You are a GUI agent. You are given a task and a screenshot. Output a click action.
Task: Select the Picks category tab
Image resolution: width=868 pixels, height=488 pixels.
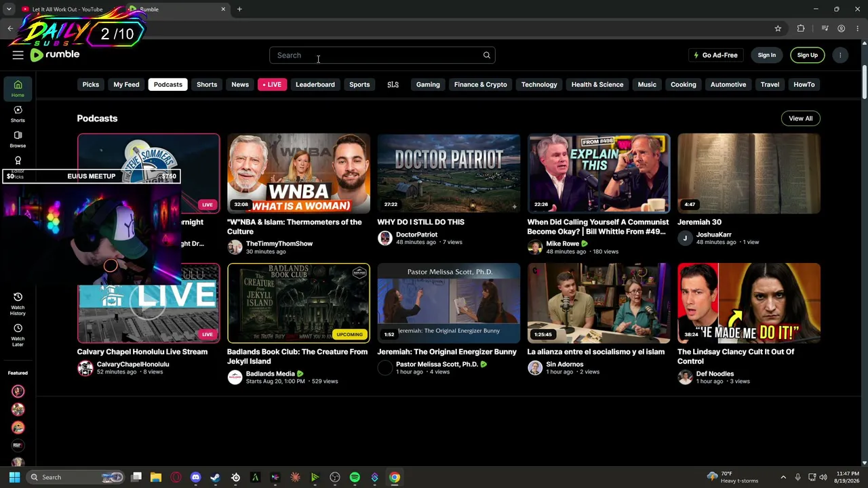click(x=91, y=85)
